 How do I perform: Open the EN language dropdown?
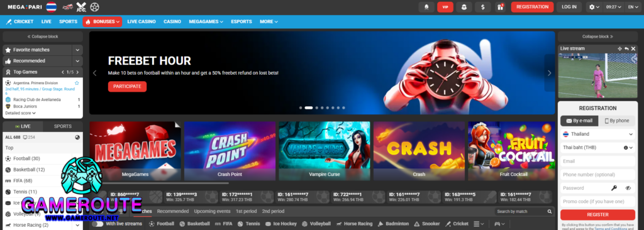tap(633, 7)
